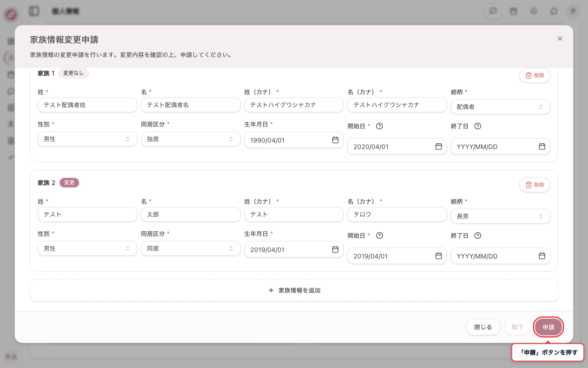
Task: Click the 家族 2 名 field containing 太郎
Action: [191, 214]
